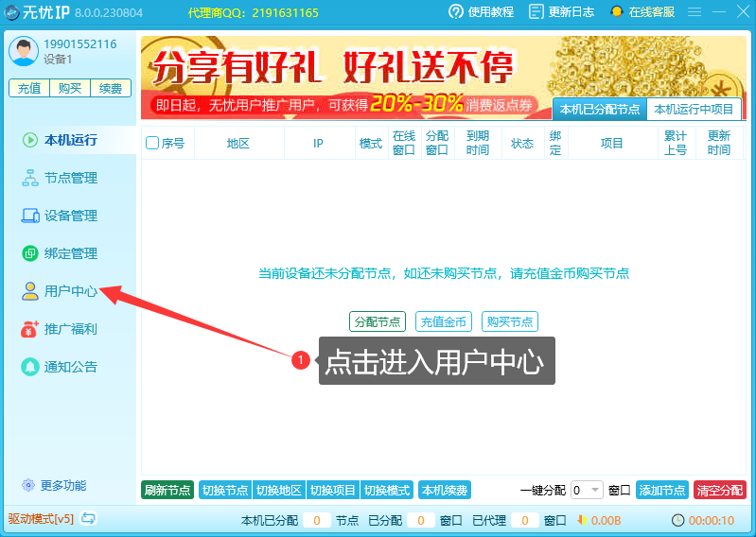Screen dimensions: 756x537
Task: Click the green 刷新节点 button
Action: click(167, 491)
